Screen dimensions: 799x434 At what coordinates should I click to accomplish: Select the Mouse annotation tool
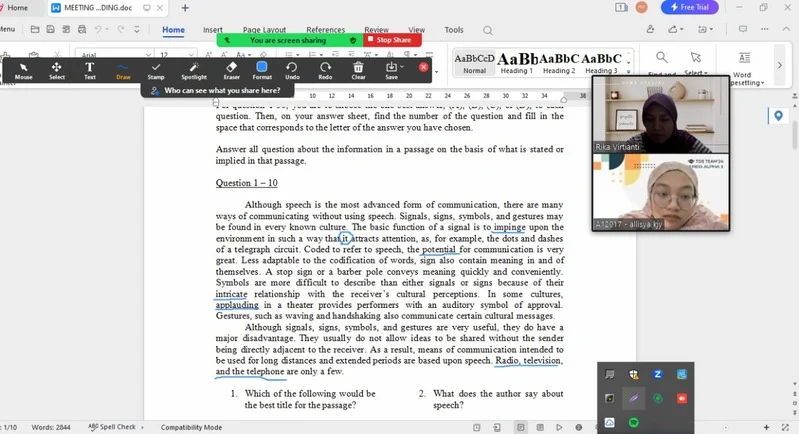(x=23, y=70)
